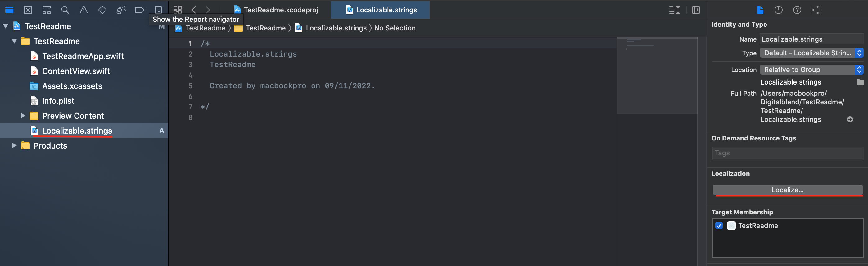Open the Project navigator
The image size is (868, 266).
[x=9, y=10]
